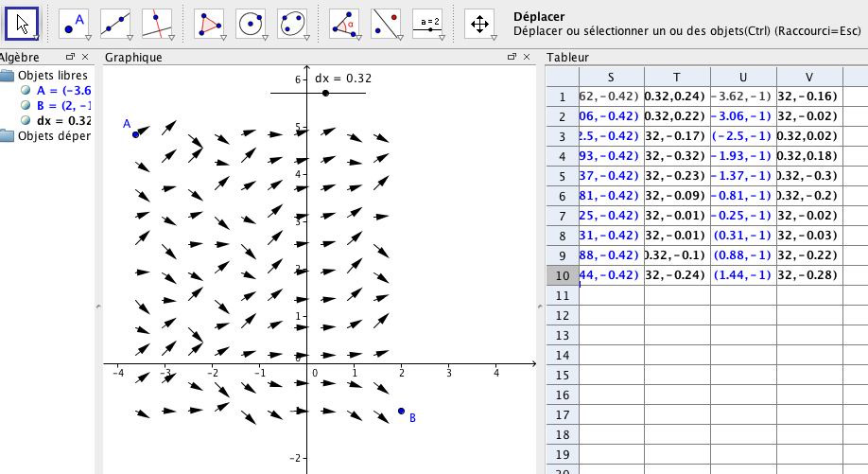
Task: Select column T header in spreadsheet
Action: pos(676,77)
